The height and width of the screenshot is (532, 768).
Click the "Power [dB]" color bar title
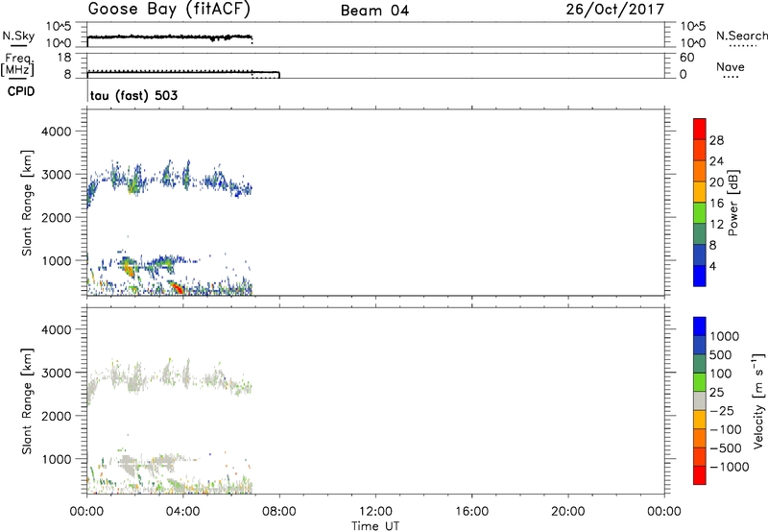pos(733,203)
